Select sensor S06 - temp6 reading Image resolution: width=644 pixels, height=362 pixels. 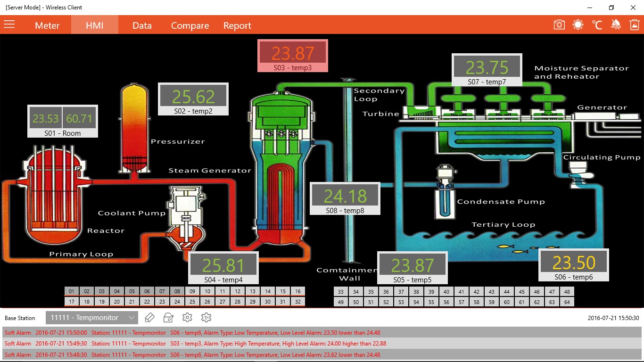click(x=574, y=265)
